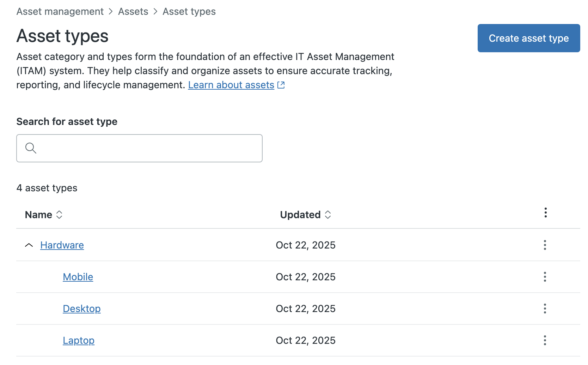Open the Mobile row more-options menu

tap(545, 277)
